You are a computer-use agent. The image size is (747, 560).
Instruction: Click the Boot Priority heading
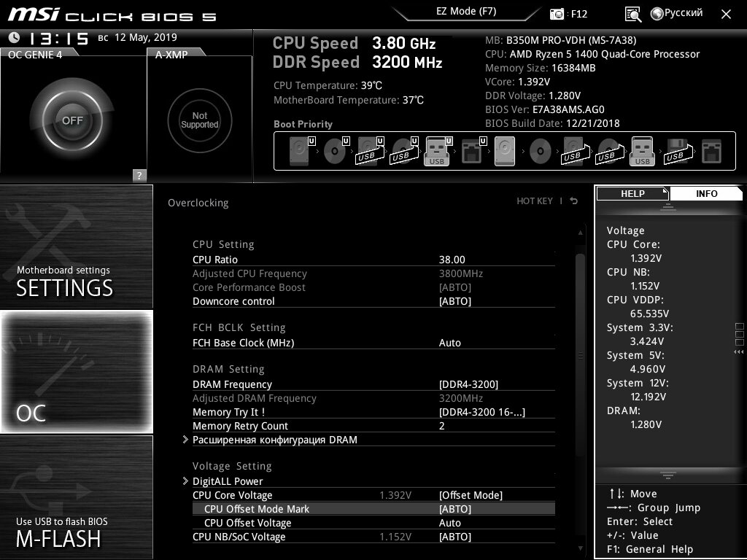[x=303, y=124]
